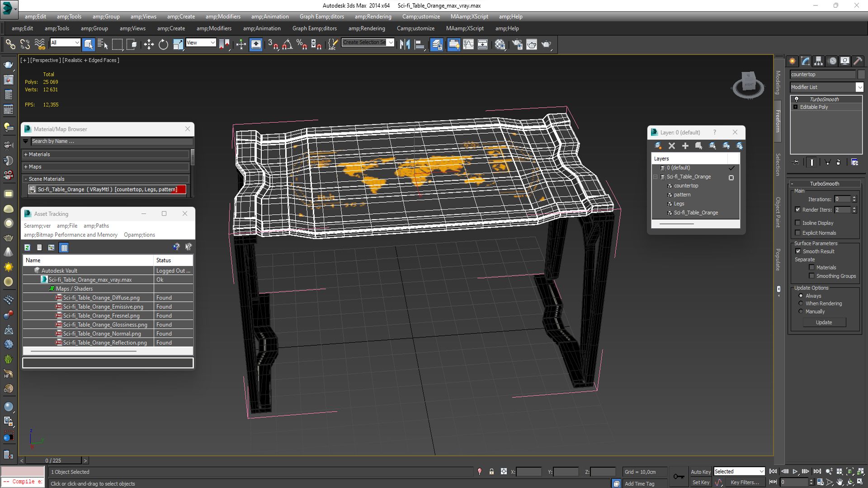Select the Always update option

pyautogui.click(x=801, y=296)
